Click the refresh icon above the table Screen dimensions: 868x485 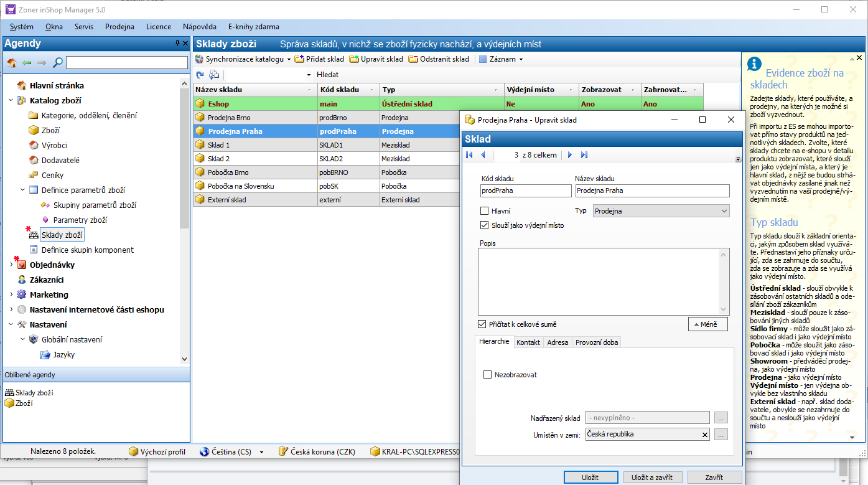[x=200, y=75]
